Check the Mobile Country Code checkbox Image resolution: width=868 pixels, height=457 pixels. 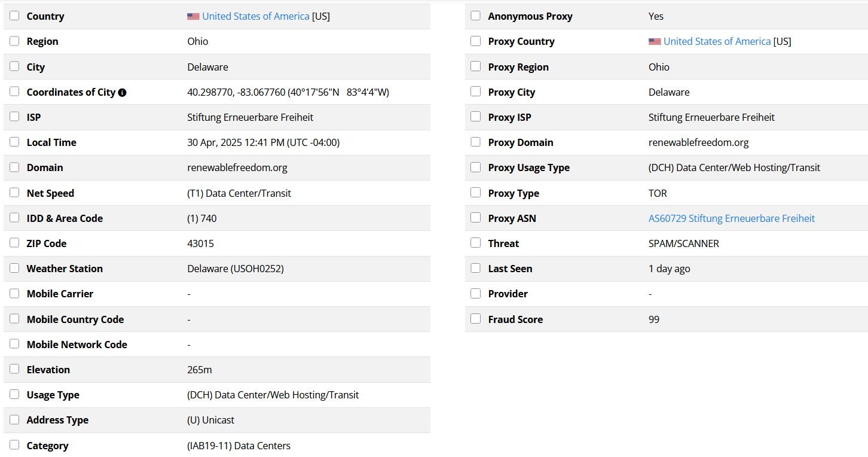(14, 319)
